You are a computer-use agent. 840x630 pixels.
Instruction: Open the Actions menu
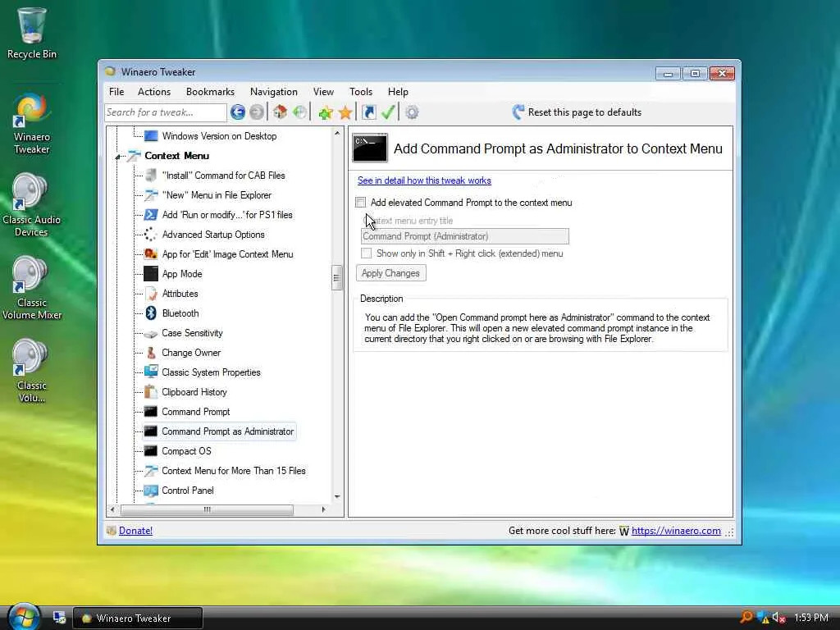154,92
